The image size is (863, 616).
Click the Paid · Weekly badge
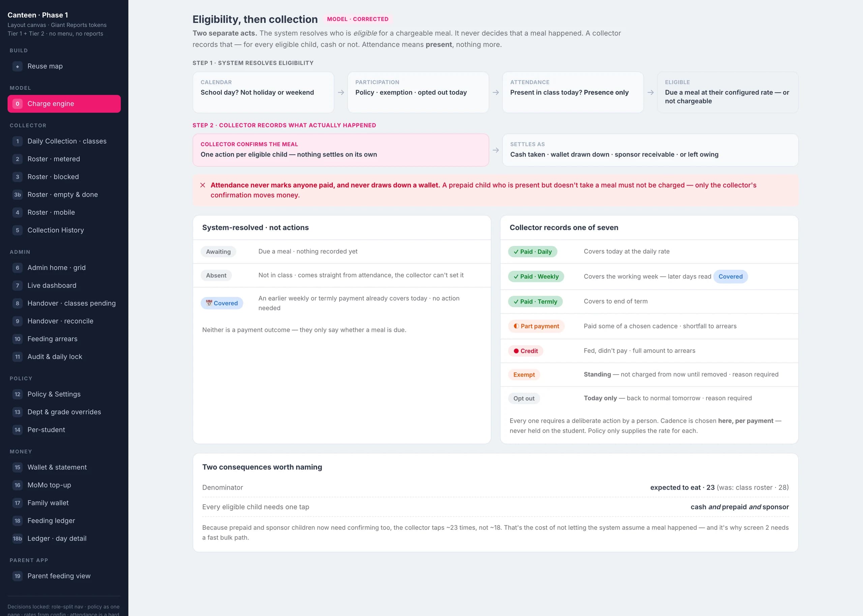tap(536, 277)
